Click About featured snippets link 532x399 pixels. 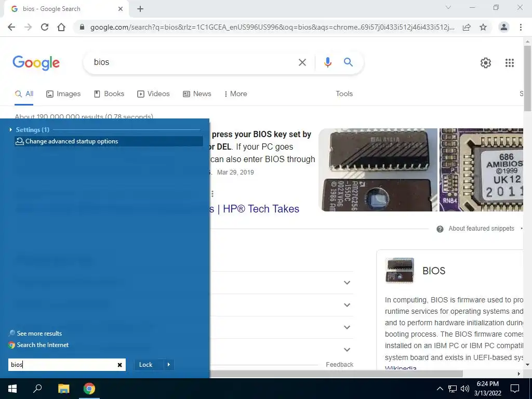(481, 229)
